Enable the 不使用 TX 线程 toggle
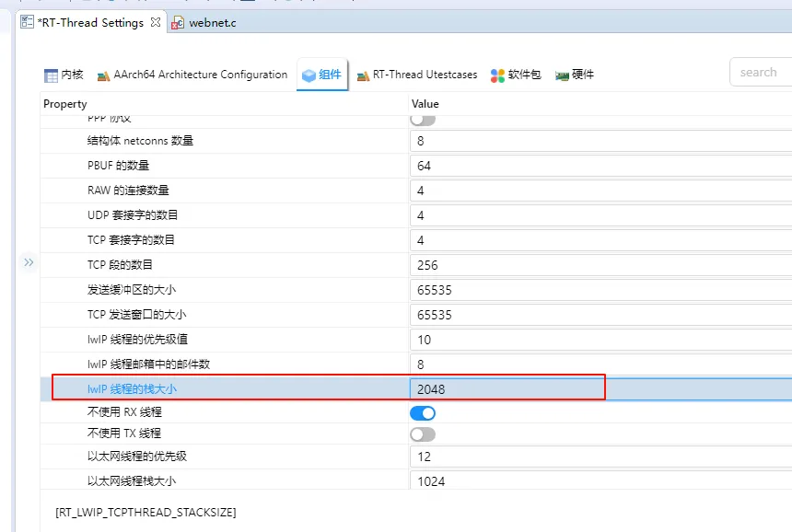This screenshot has height=532, width=792. point(422,433)
